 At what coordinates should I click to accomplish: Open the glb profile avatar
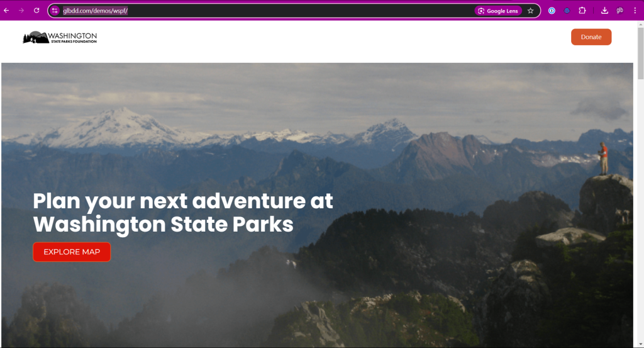point(619,11)
